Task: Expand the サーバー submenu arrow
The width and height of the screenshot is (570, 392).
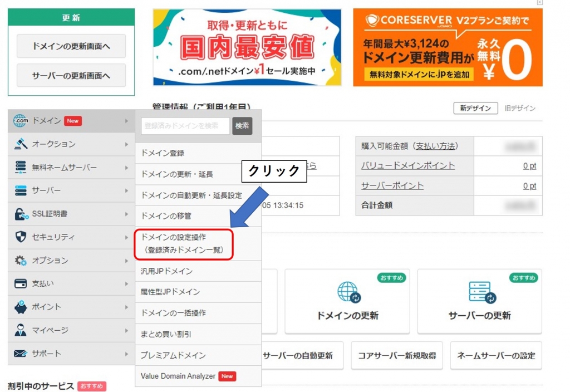Action: pos(126,190)
